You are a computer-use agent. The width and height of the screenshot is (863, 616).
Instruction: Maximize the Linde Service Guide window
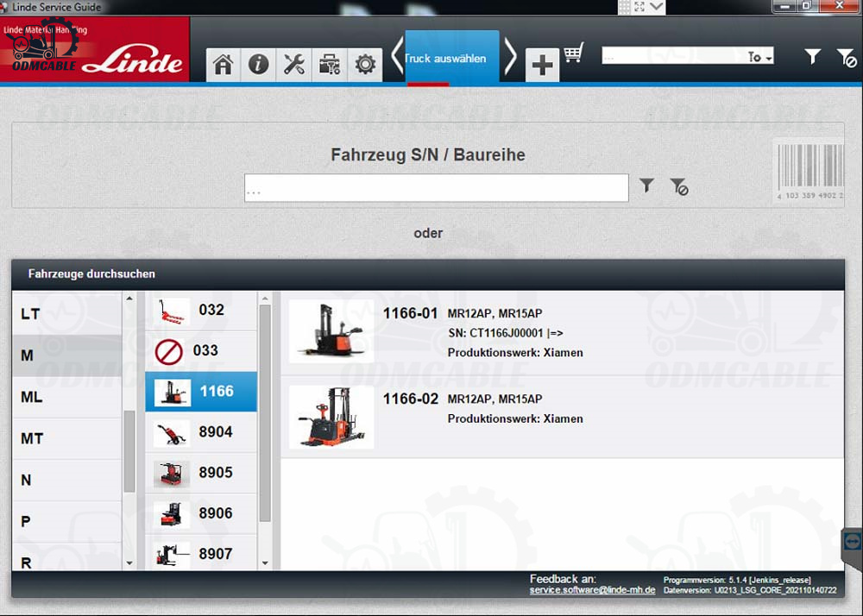tap(807, 6)
